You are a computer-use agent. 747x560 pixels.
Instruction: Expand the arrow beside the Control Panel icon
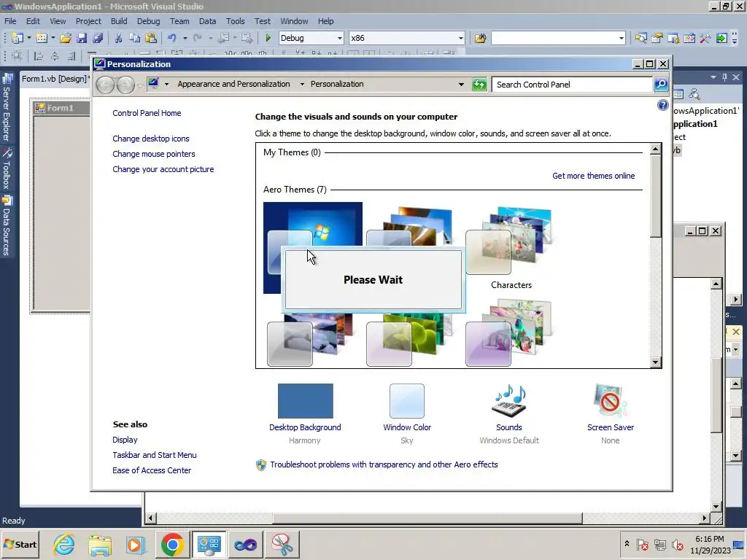tap(166, 85)
